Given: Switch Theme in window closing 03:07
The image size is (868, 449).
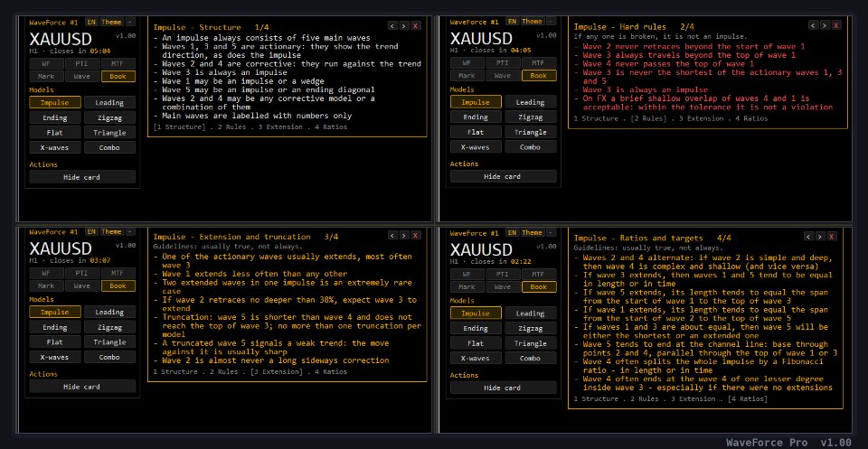Looking at the screenshot, I should point(111,232).
